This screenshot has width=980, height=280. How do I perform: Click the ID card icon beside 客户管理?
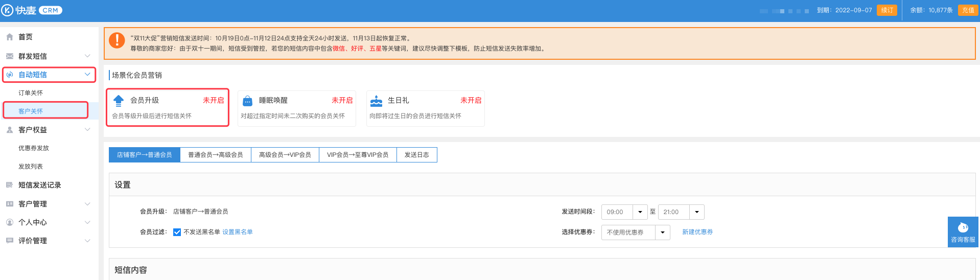pos(10,204)
